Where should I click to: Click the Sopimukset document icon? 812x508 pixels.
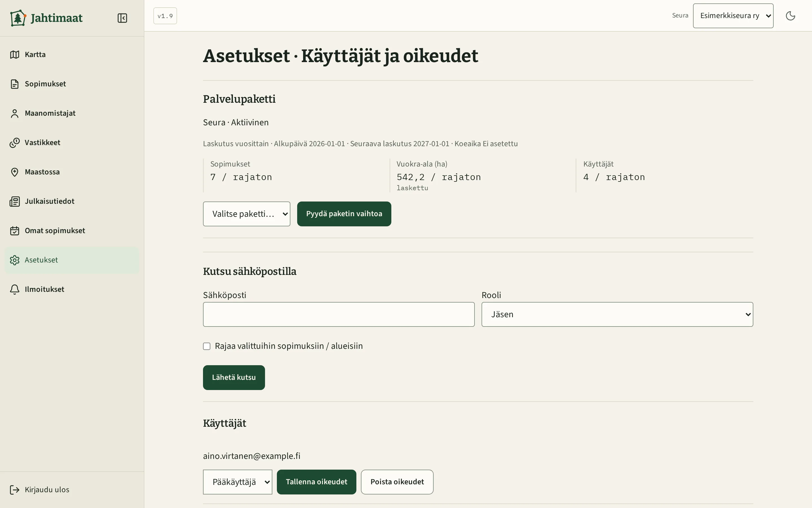[x=14, y=84]
